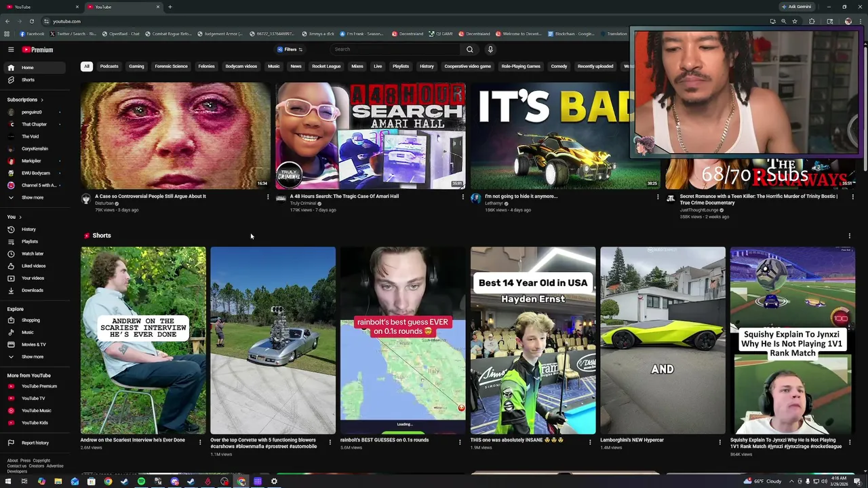Select the Rocket League chip
Viewport: 868px width, 488px height.
pos(326,66)
